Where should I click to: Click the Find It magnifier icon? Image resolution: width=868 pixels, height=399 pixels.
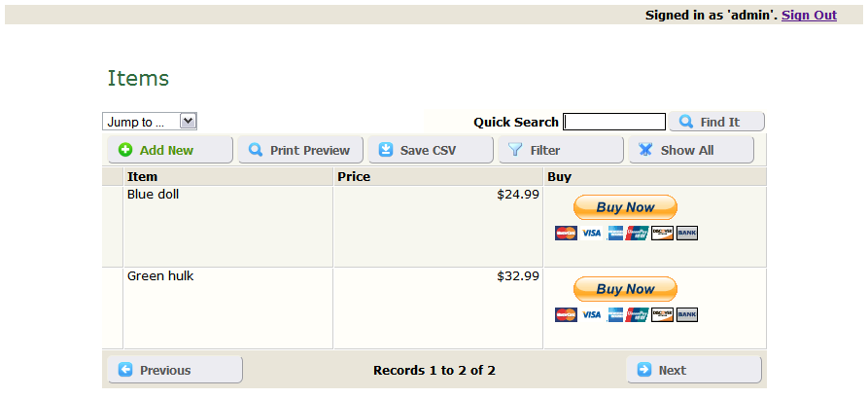(686, 122)
